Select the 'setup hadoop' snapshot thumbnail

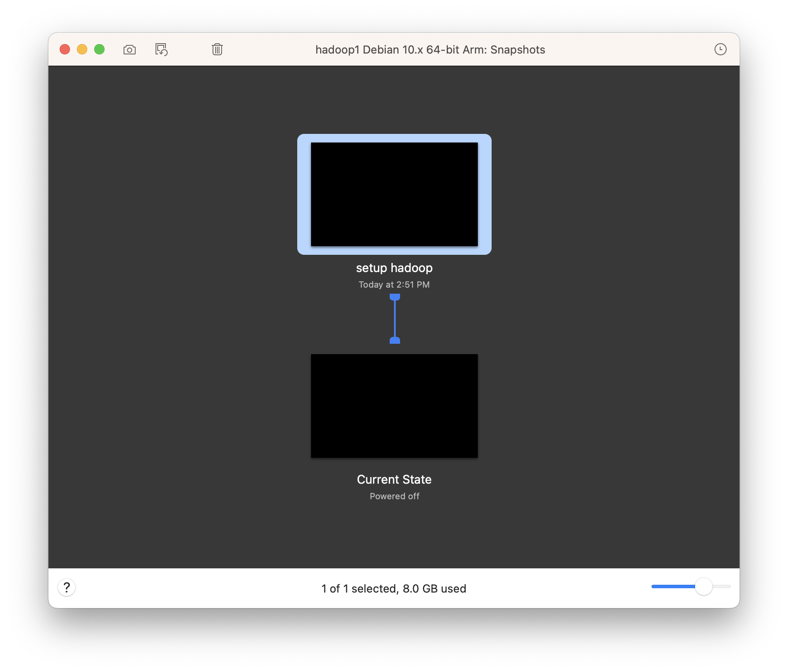coord(394,194)
